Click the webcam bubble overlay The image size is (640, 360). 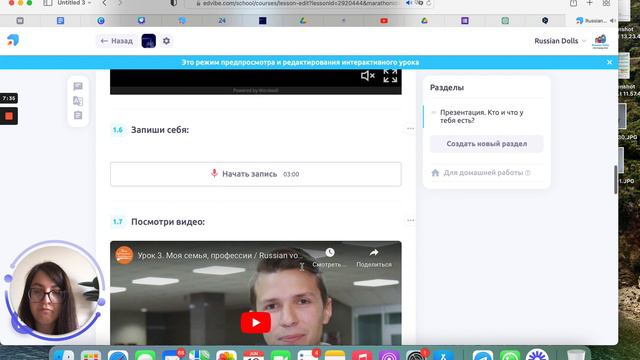tap(54, 291)
